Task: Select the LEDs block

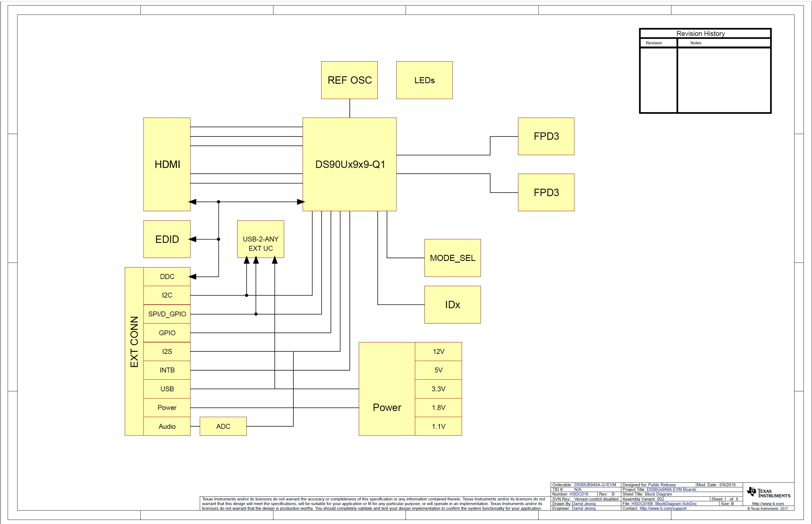Action: 424,80
